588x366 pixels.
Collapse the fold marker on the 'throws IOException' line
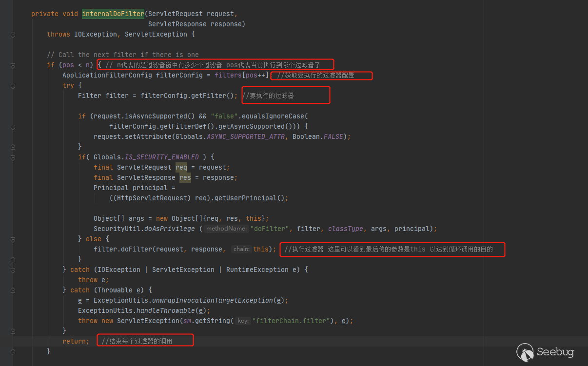click(x=13, y=35)
